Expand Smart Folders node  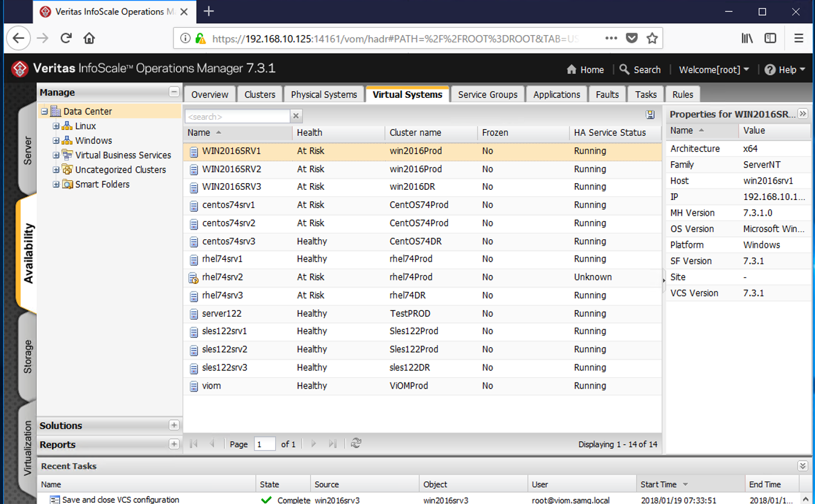click(x=56, y=184)
